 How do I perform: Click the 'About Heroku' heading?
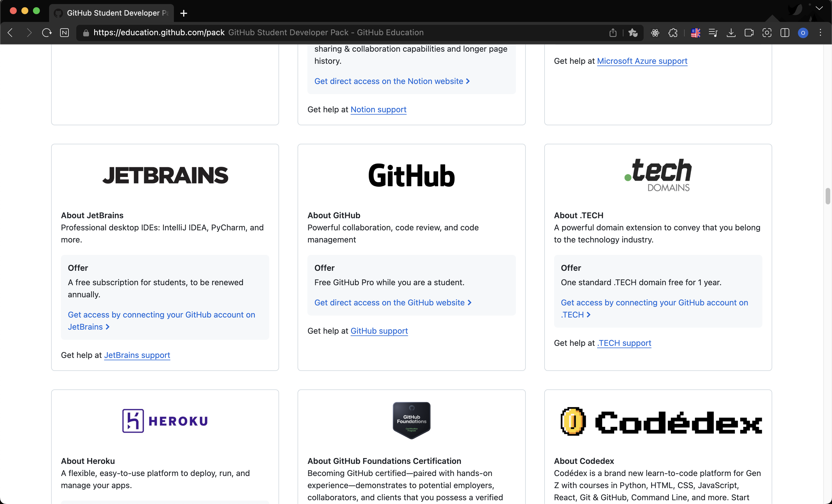point(88,461)
